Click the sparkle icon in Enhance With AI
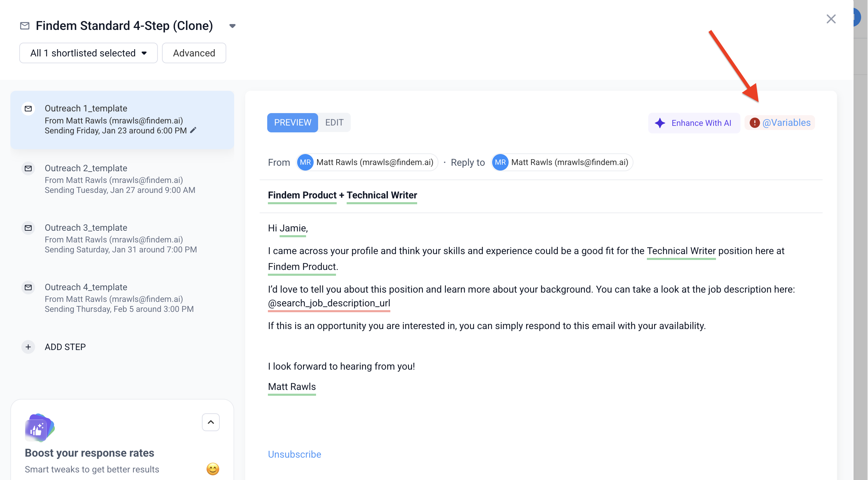868x480 pixels. click(x=660, y=123)
